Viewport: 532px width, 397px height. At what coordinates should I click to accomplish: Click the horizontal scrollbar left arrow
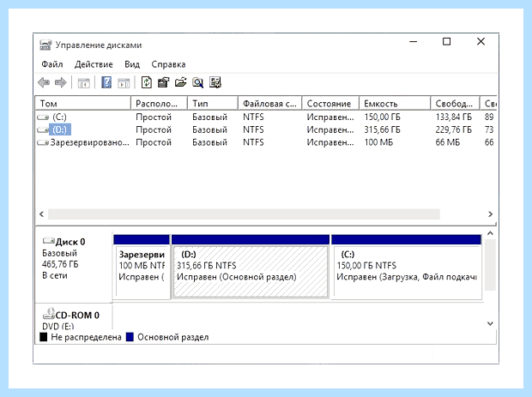pos(41,214)
